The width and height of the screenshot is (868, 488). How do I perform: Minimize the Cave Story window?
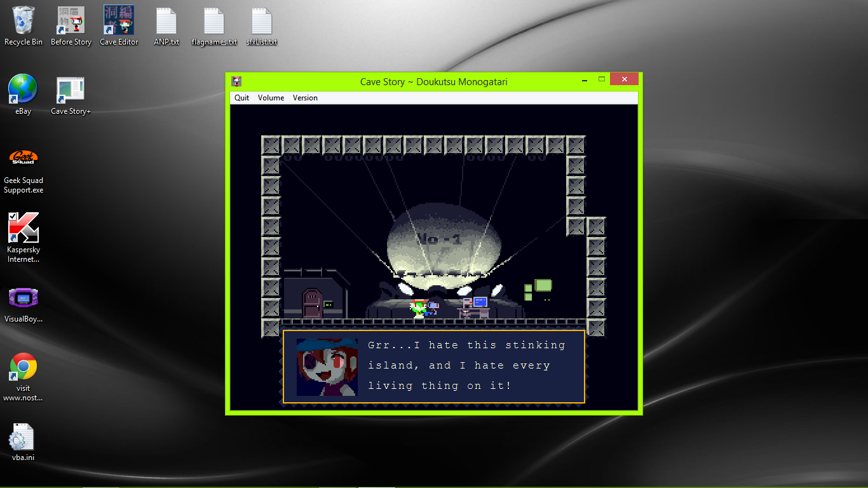coord(585,80)
